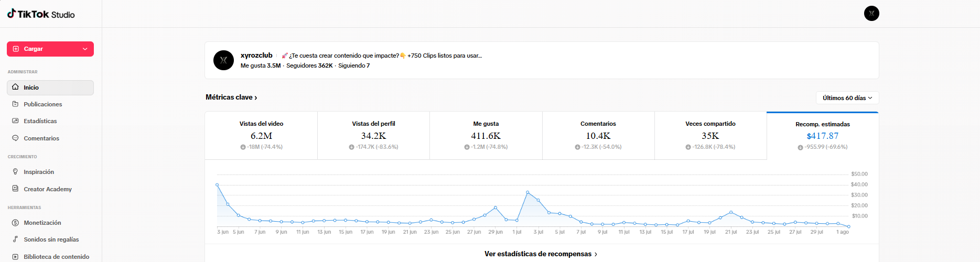Expand the Cargar dropdown chevron

pyautogui.click(x=85, y=49)
